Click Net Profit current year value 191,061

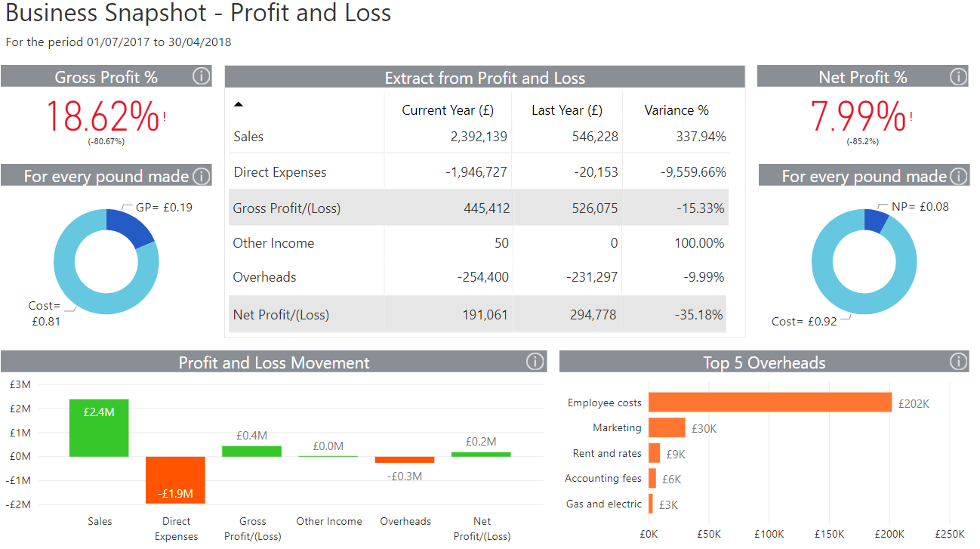point(485,314)
